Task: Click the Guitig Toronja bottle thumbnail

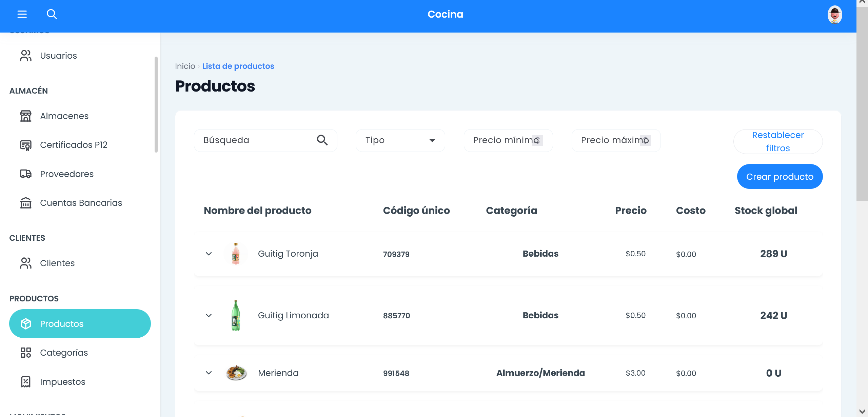Action: pyautogui.click(x=236, y=254)
